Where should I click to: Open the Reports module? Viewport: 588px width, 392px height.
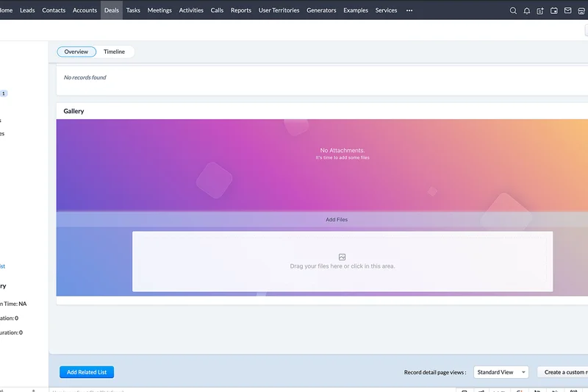[241, 10]
